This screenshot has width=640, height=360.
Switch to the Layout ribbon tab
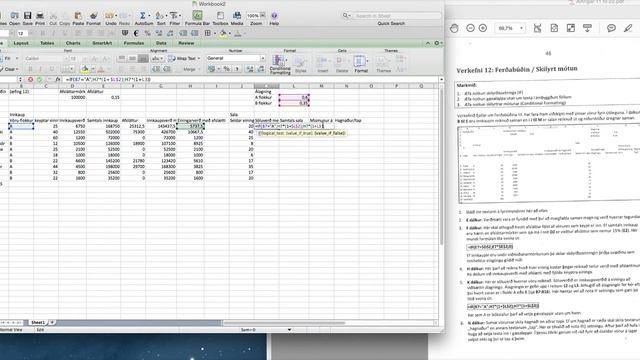tap(21, 43)
